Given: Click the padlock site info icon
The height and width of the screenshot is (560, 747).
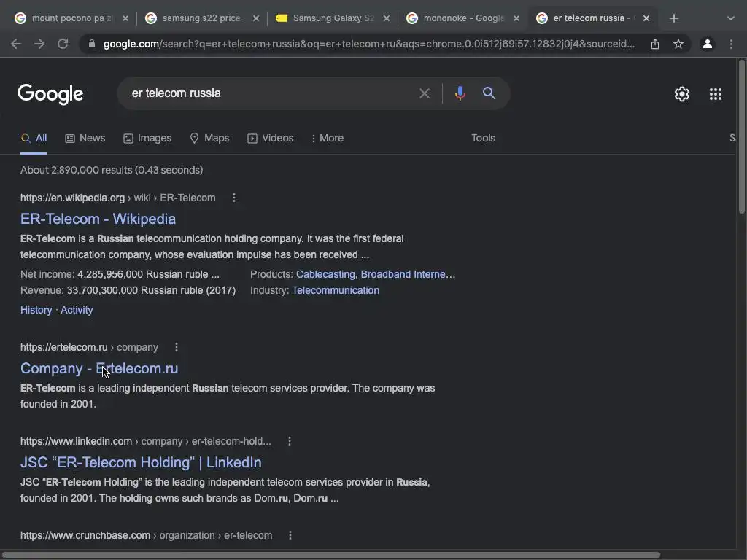Looking at the screenshot, I should tap(91, 44).
